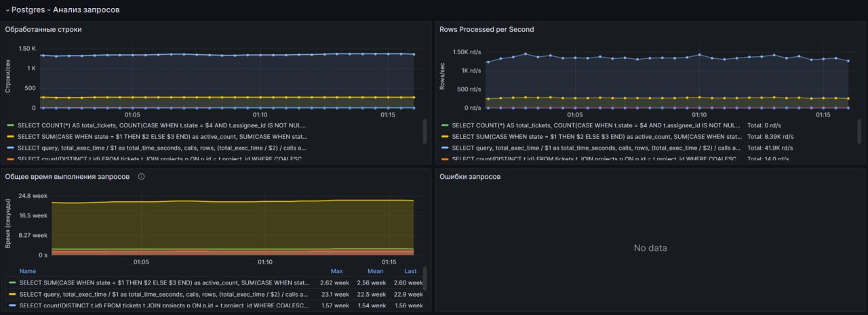The width and height of the screenshot is (868, 315).
Task: Click blue swatch of SELECT query in Обработанные строки
Action: [x=10, y=148]
